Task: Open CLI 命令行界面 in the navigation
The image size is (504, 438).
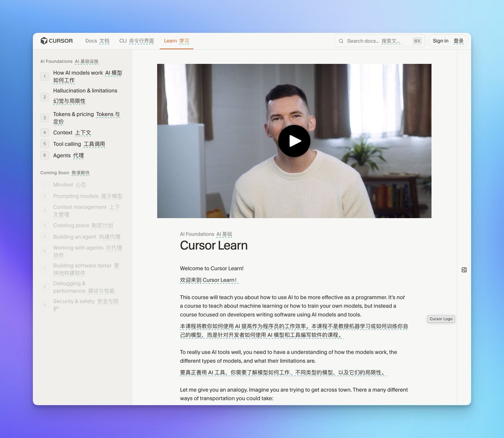Action: [x=137, y=41]
